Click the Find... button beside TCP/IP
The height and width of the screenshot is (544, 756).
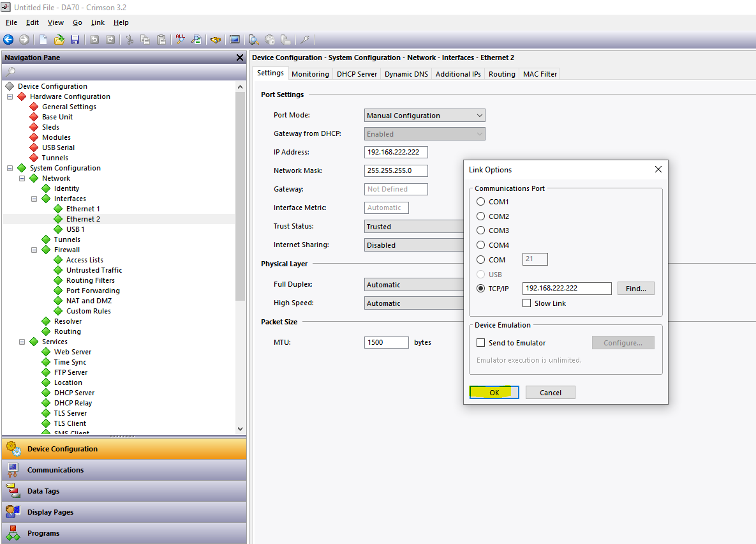coord(636,289)
